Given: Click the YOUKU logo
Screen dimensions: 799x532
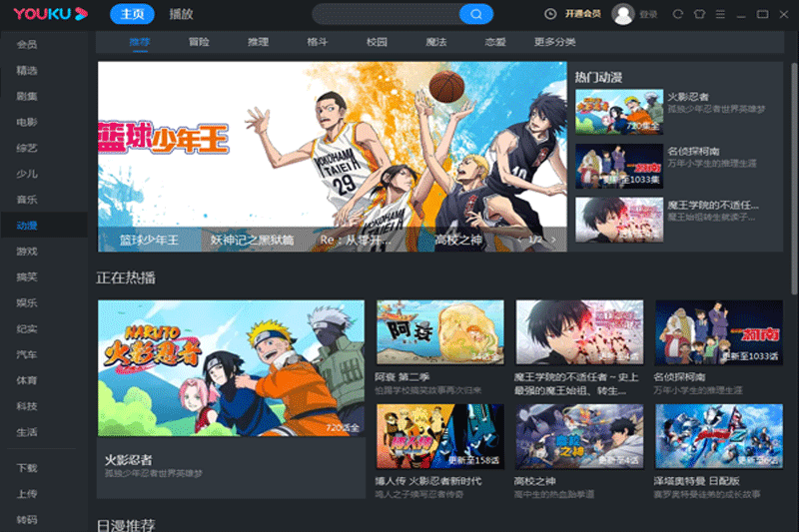Looking at the screenshot, I should click(x=51, y=14).
